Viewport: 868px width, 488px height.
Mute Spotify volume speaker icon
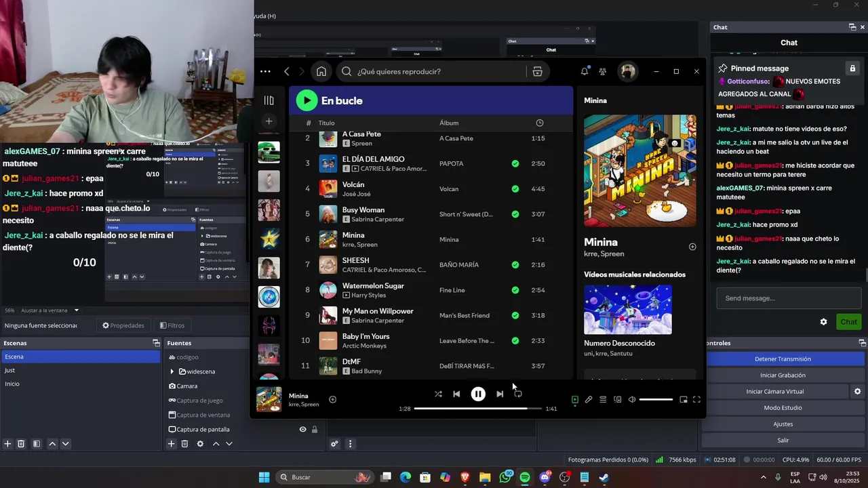pos(632,400)
